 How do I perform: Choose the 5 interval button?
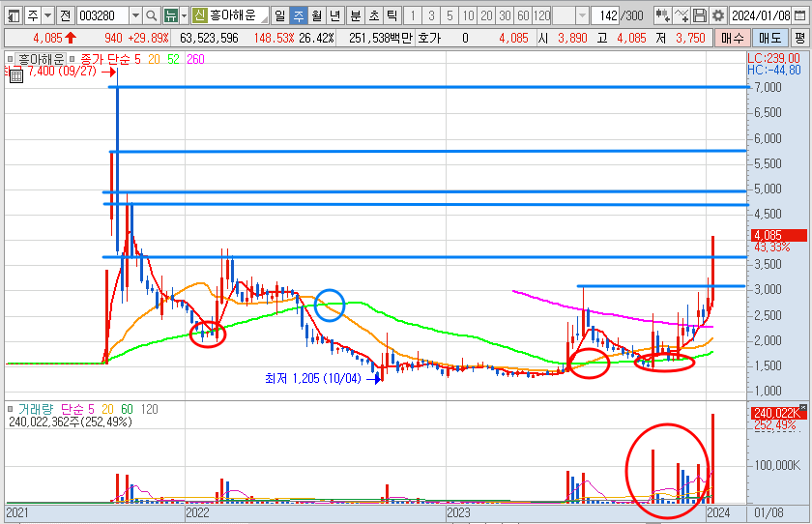click(449, 16)
